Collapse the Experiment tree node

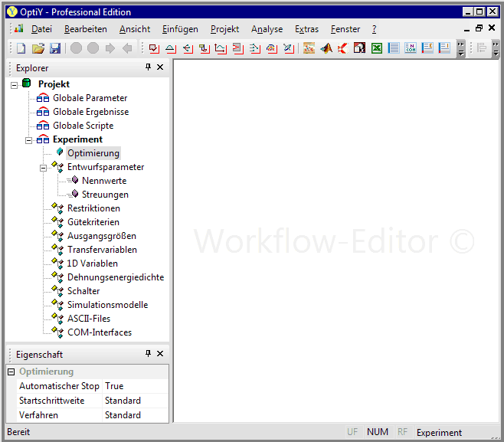29,139
